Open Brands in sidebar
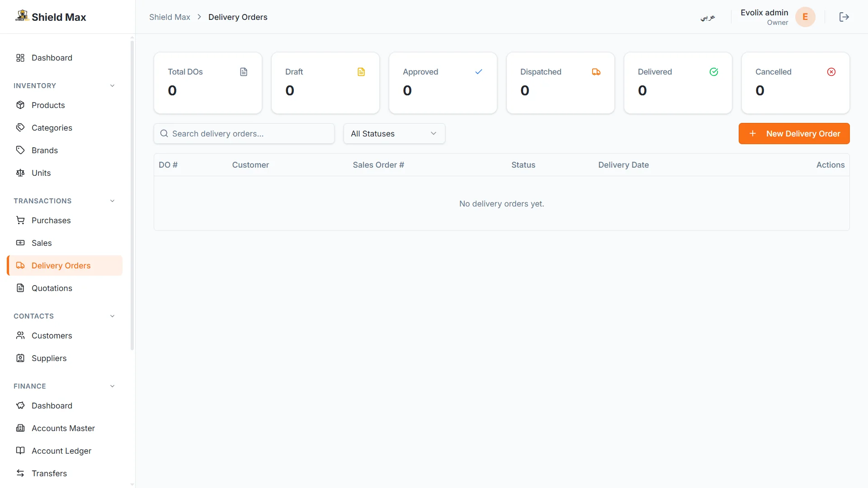Screen dimensions: 868x488 65,150
